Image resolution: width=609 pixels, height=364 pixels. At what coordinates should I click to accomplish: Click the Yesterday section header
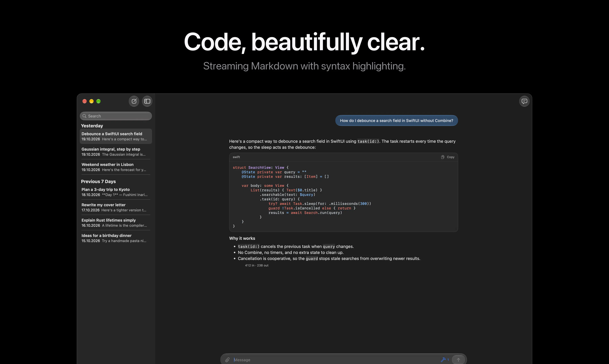pyautogui.click(x=92, y=126)
